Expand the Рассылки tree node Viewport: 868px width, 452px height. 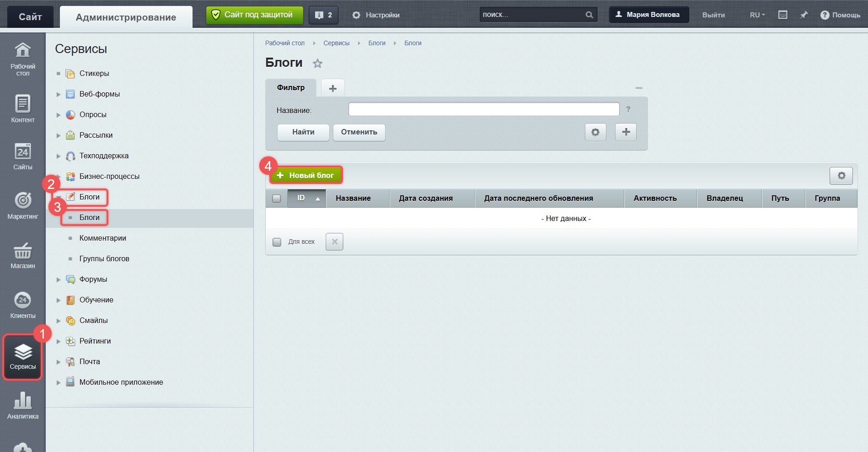click(59, 135)
